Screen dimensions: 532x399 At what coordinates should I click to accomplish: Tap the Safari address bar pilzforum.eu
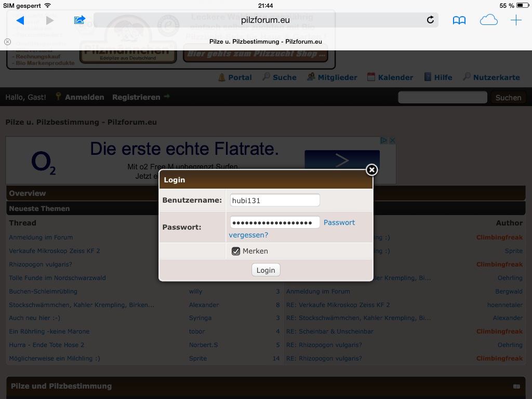265,20
